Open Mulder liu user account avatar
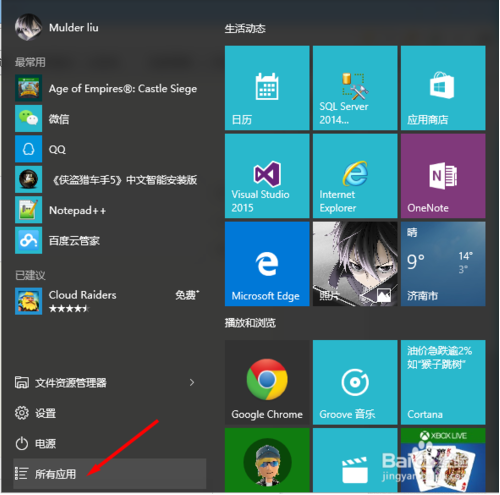500x495 pixels. [x=28, y=27]
